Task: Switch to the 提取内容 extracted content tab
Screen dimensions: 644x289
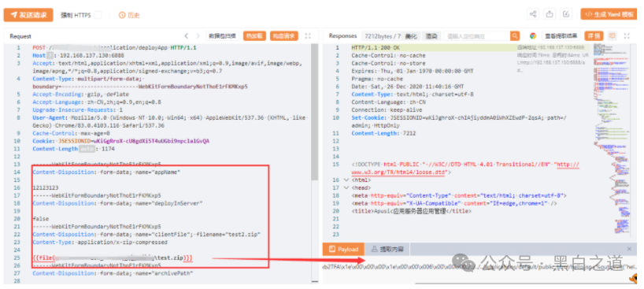Action: click(387, 249)
